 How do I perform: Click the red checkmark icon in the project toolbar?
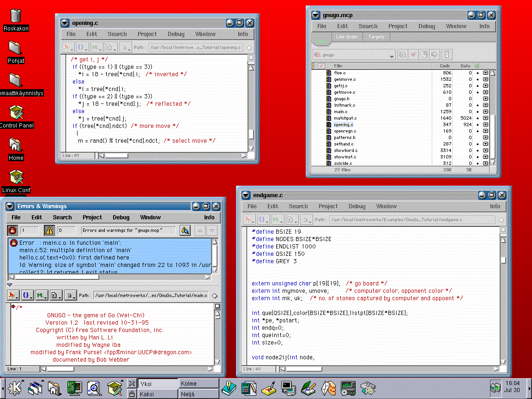tap(414, 54)
